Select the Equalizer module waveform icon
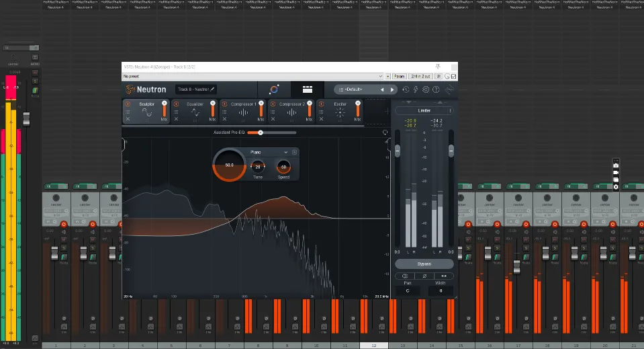Viewport: 644px width, 349px height. [195, 112]
